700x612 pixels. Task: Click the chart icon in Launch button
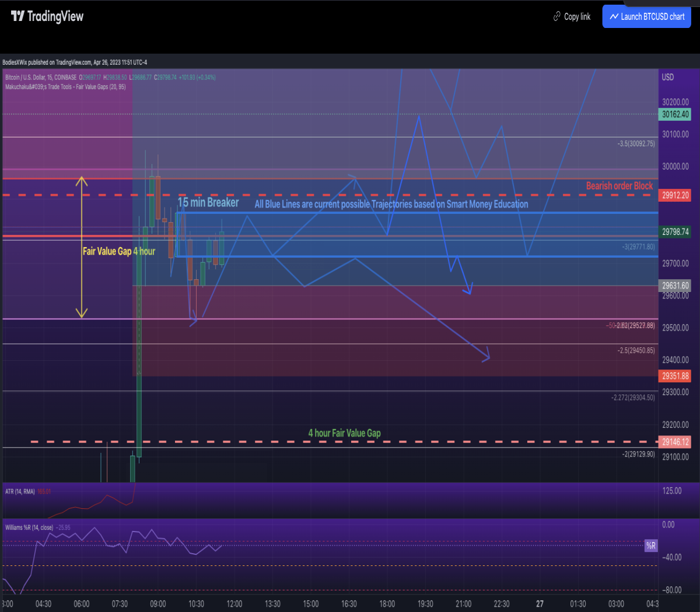pyautogui.click(x=614, y=17)
